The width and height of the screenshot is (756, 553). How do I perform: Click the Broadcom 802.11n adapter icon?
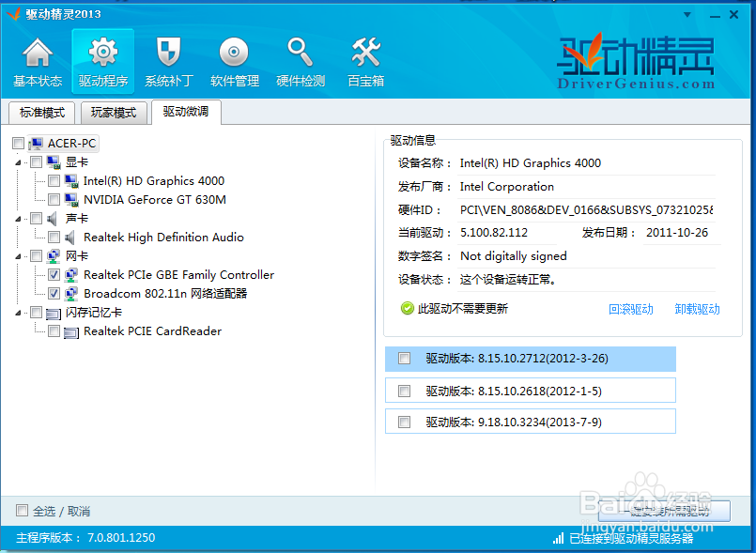pos(71,294)
